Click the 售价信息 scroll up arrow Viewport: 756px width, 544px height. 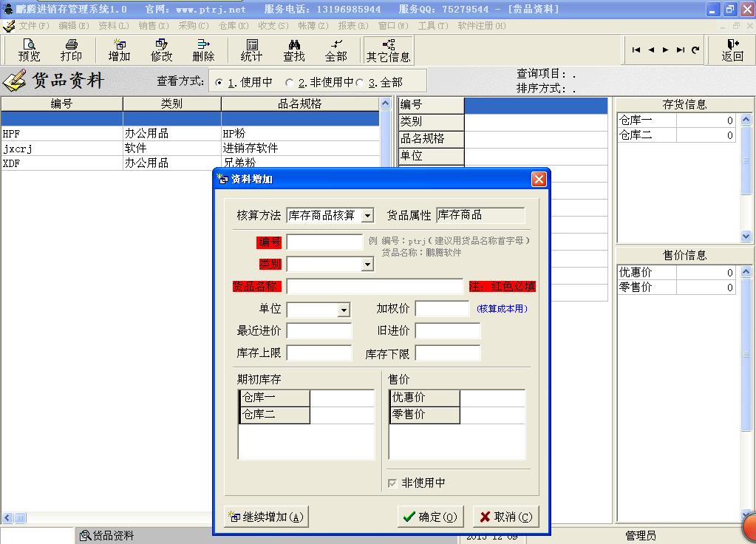click(746, 271)
